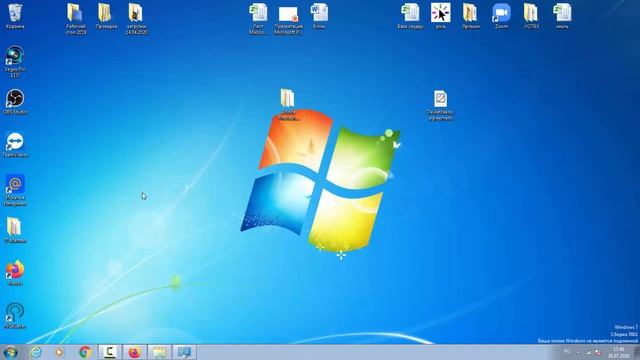Open the taskbar clock and date
Screen dimensions: 640x360
(x=618, y=352)
